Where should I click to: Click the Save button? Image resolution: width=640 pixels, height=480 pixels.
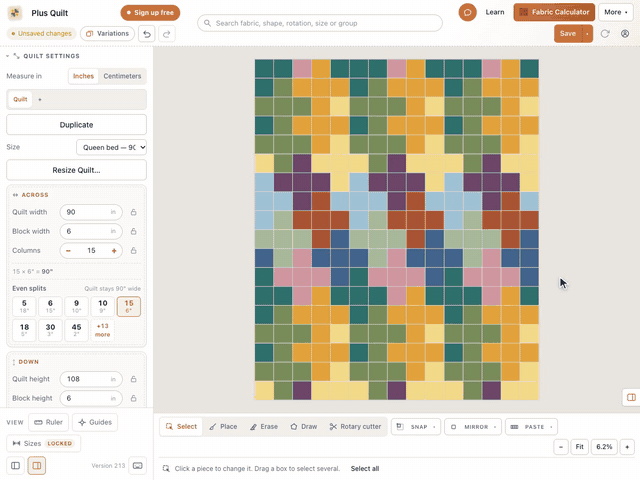[568, 34]
